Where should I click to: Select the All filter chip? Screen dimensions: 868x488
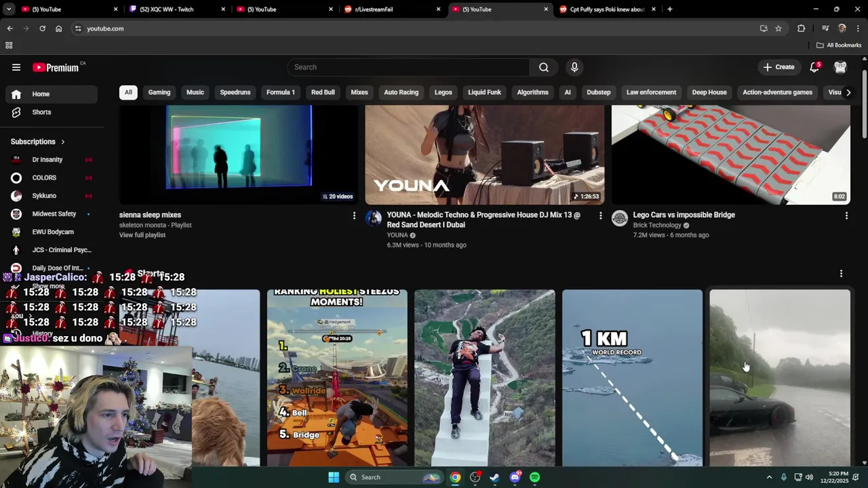pyautogui.click(x=128, y=92)
